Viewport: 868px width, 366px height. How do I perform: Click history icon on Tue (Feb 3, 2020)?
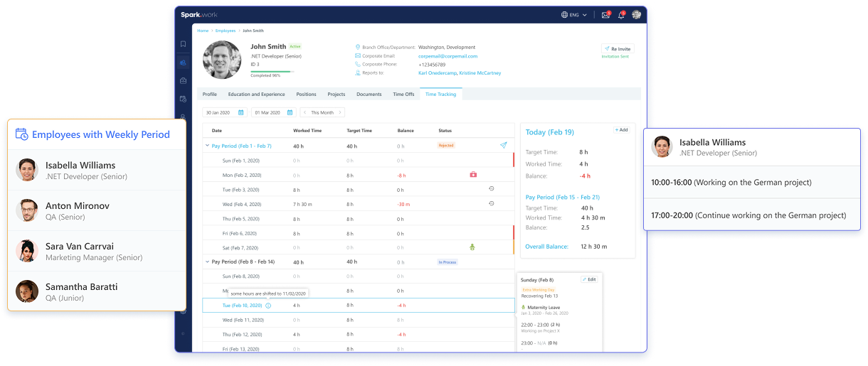point(491,189)
